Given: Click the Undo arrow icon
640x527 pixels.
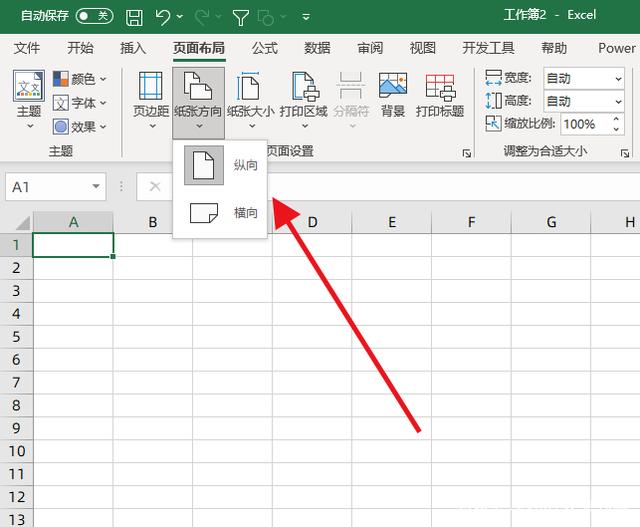Looking at the screenshot, I should [163, 16].
